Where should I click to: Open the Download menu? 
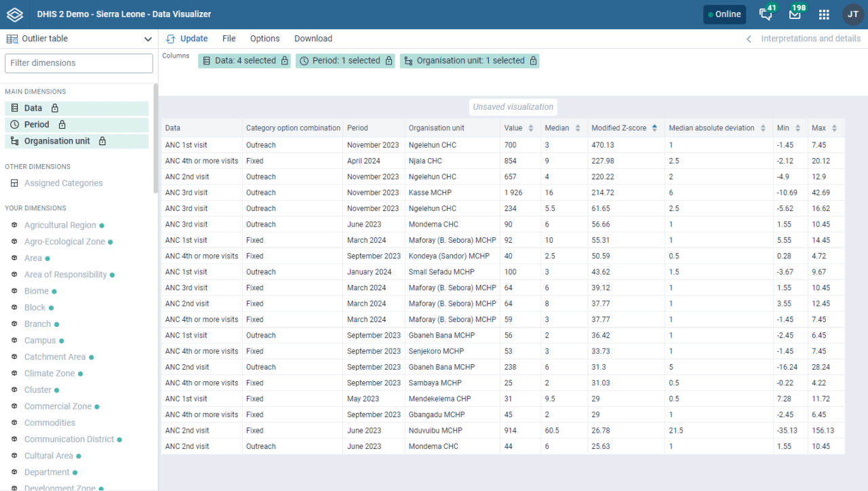[313, 39]
